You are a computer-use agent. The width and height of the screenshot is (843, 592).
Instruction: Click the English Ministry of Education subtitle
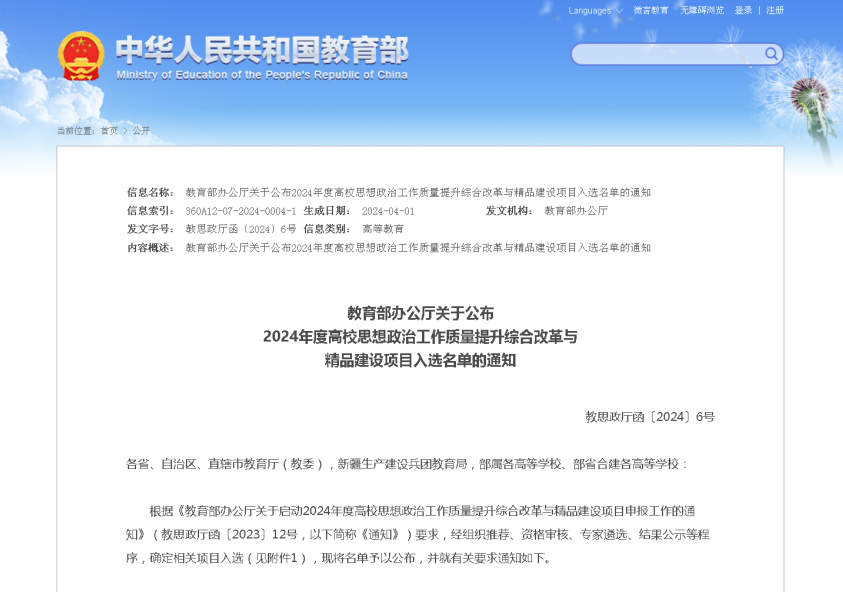262,75
